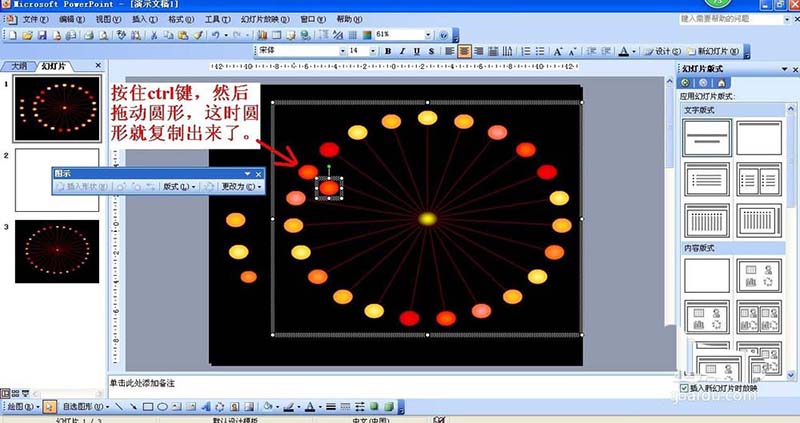This screenshot has height=423, width=800.
Task: Click the 3-D Style icon
Action: (x=389, y=407)
